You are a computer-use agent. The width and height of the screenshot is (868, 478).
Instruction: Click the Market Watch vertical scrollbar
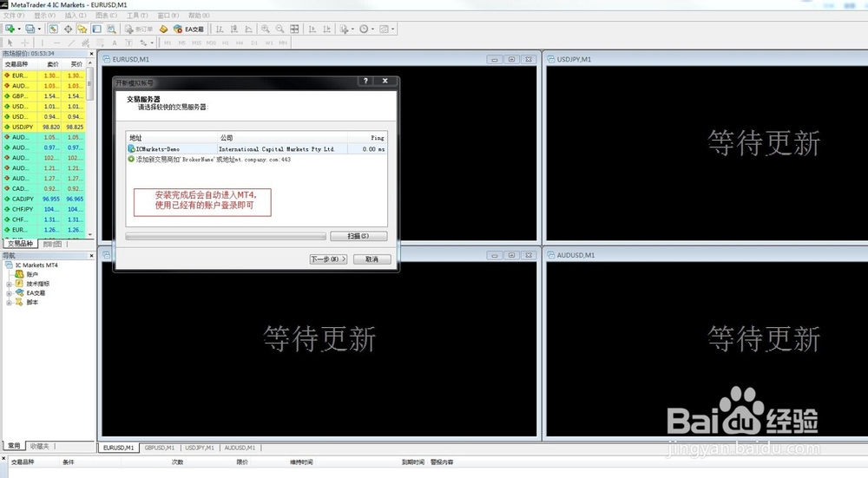(x=90, y=149)
